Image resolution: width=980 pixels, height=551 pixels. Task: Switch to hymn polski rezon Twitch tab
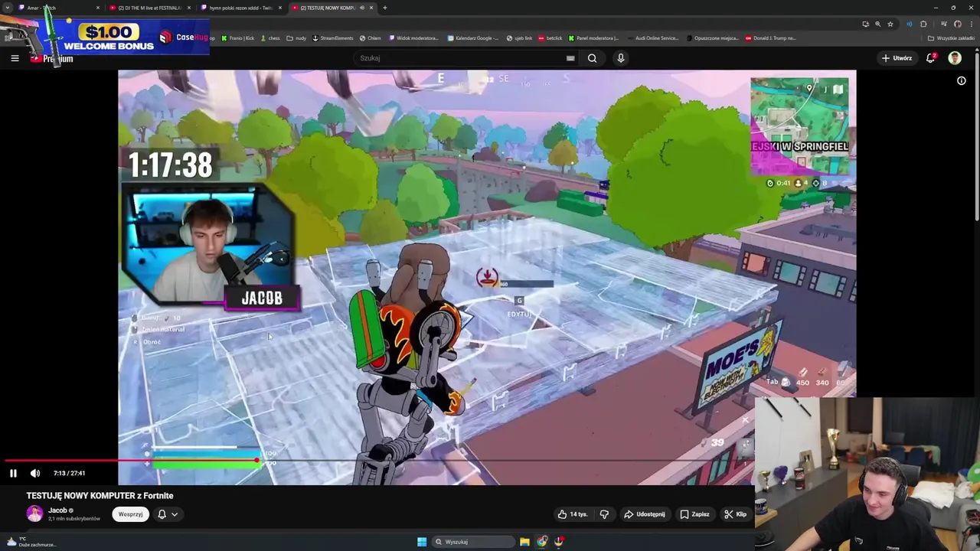[240, 8]
